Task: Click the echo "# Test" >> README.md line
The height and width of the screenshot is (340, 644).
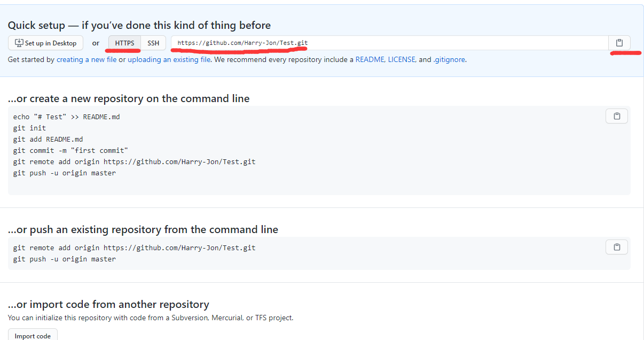Action: pyautogui.click(x=66, y=117)
